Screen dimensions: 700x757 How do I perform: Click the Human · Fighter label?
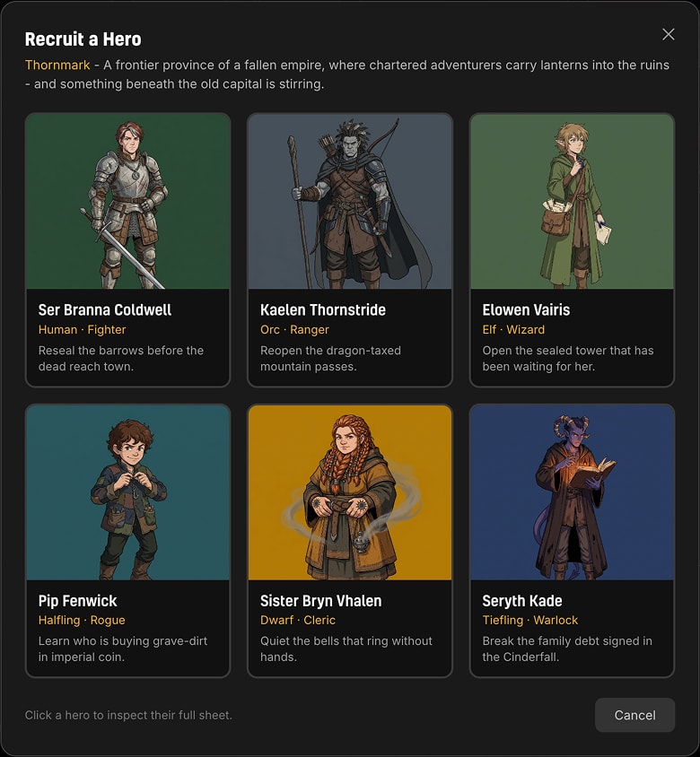[83, 330]
